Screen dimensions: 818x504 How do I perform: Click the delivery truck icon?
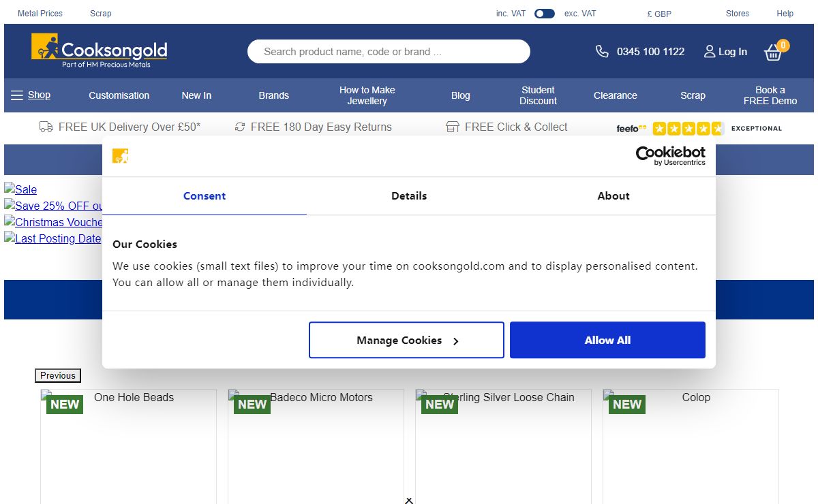[x=46, y=127]
